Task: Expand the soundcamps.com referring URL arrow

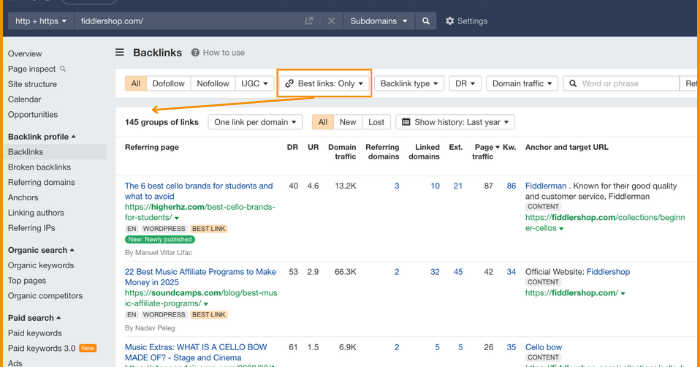Action: tap(206, 304)
